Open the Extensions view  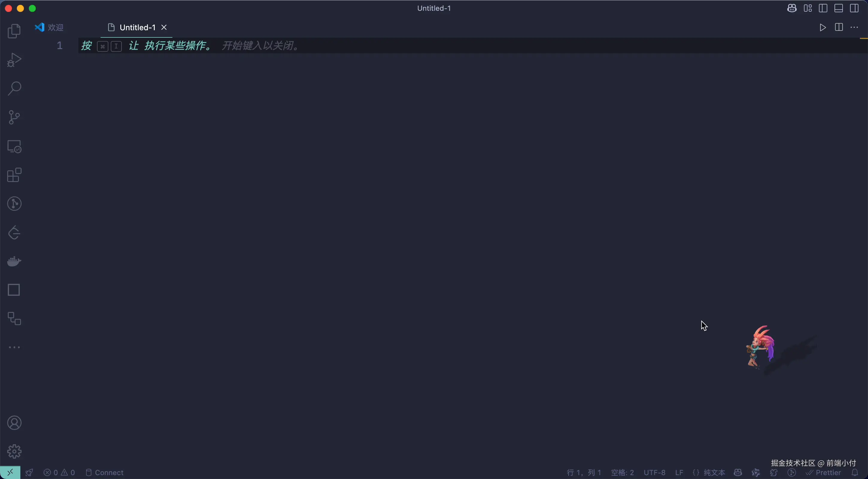(14, 175)
